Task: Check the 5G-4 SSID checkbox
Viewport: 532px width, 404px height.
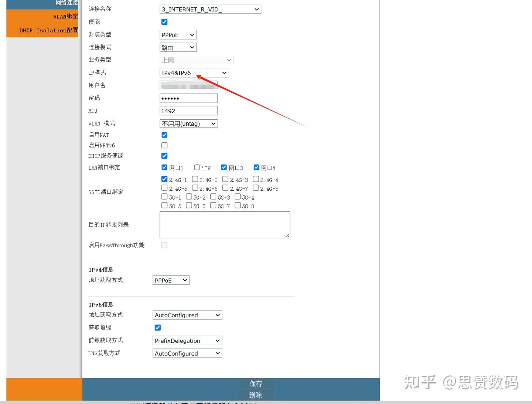Action: pos(238,197)
